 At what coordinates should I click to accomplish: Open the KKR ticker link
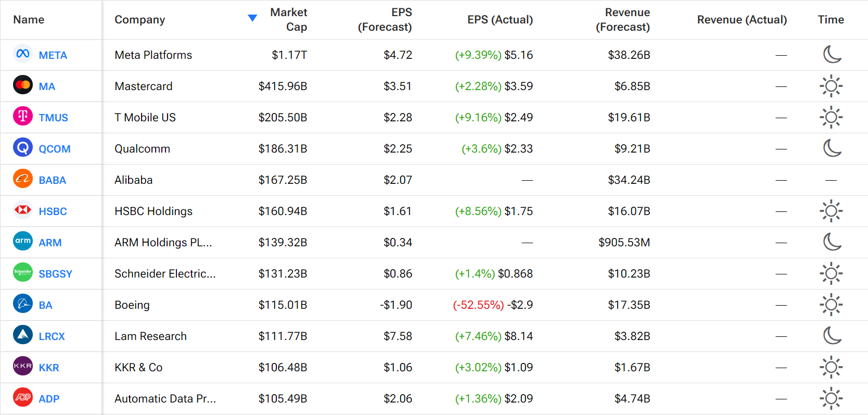[x=49, y=368]
